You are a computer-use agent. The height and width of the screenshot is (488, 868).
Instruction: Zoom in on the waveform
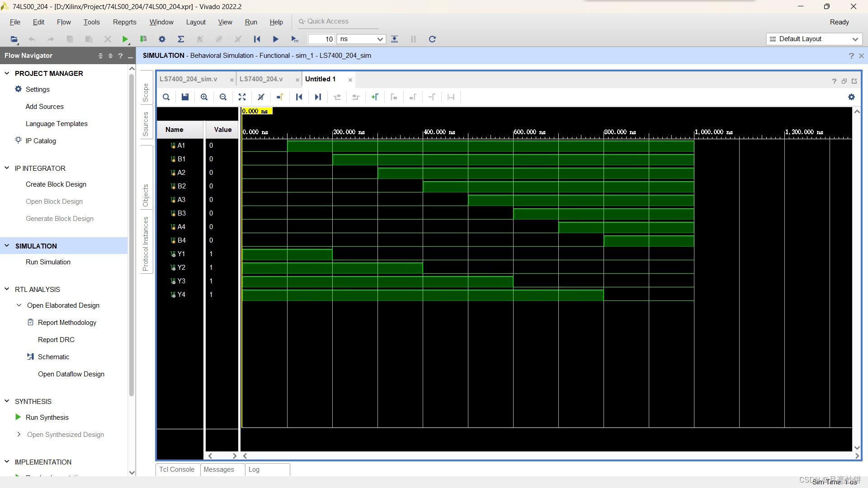[x=204, y=97]
